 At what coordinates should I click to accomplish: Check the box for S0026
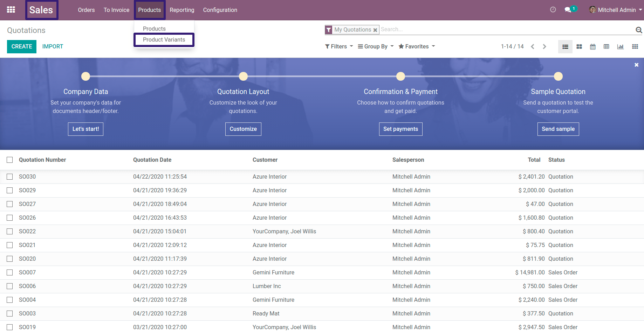point(10,218)
